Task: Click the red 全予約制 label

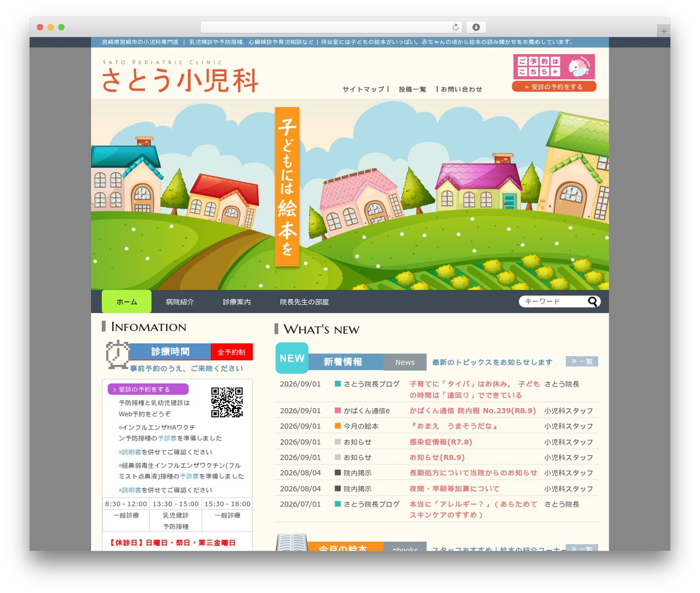Action: [x=231, y=352]
